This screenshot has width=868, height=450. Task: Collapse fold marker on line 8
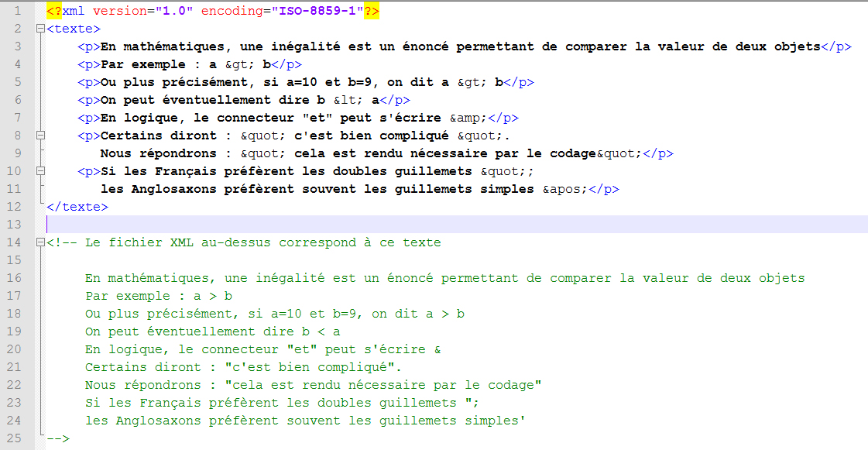click(40, 136)
